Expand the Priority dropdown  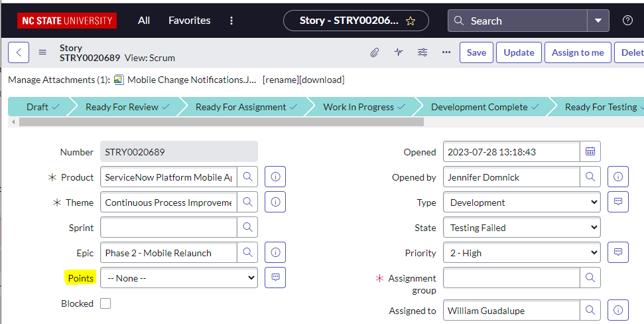click(522, 253)
